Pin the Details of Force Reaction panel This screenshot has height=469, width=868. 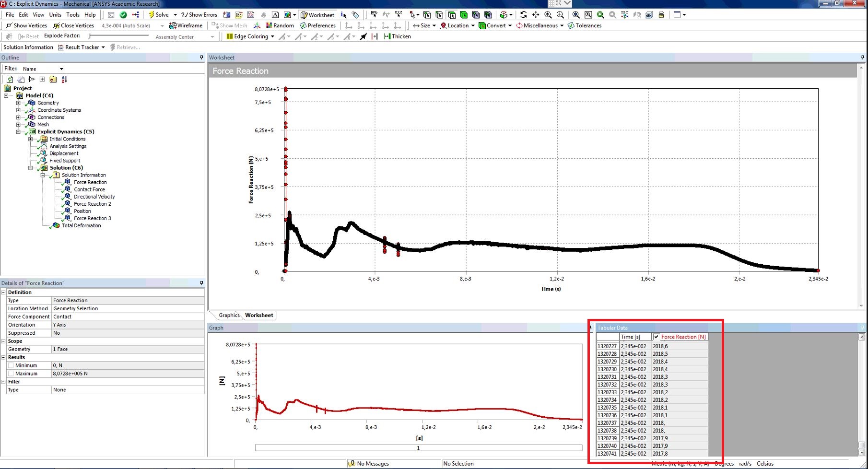pyautogui.click(x=201, y=283)
